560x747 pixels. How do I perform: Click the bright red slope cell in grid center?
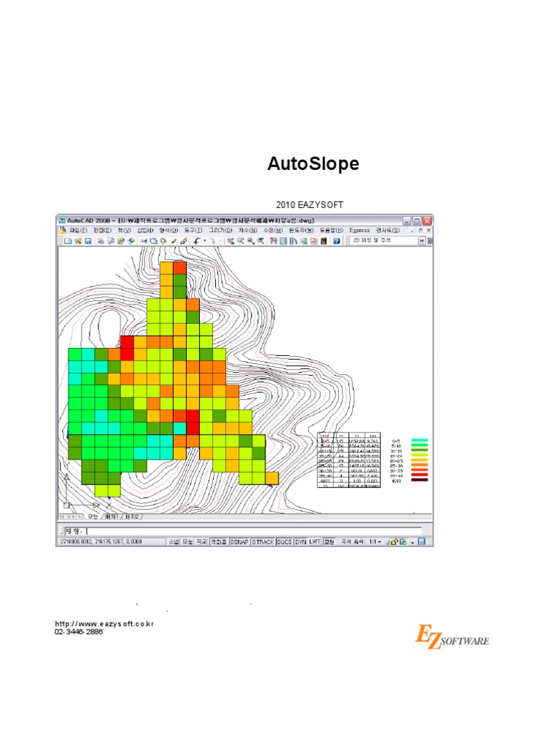192,422
